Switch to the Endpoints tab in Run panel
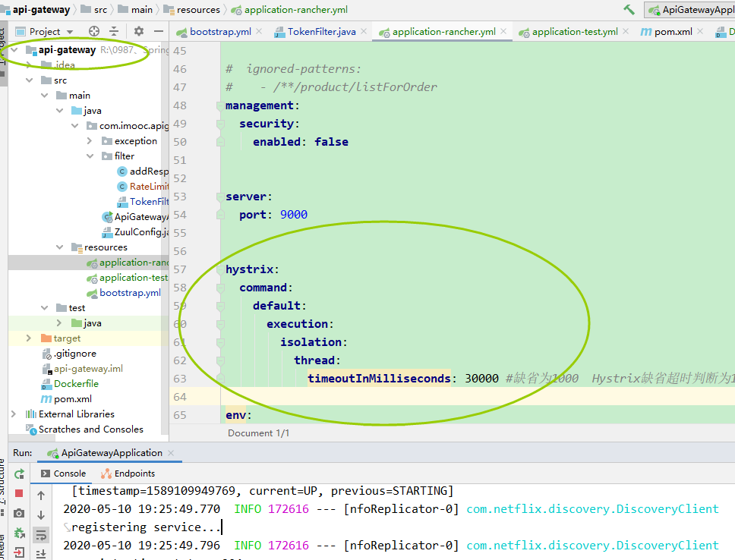The width and height of the screenshot is (735, 560). point(128,473)
